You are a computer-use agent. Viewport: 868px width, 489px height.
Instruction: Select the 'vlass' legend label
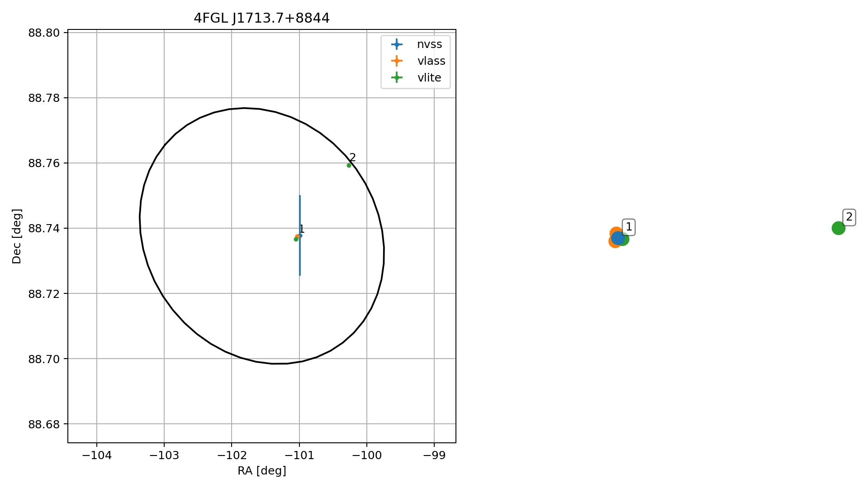432,61
